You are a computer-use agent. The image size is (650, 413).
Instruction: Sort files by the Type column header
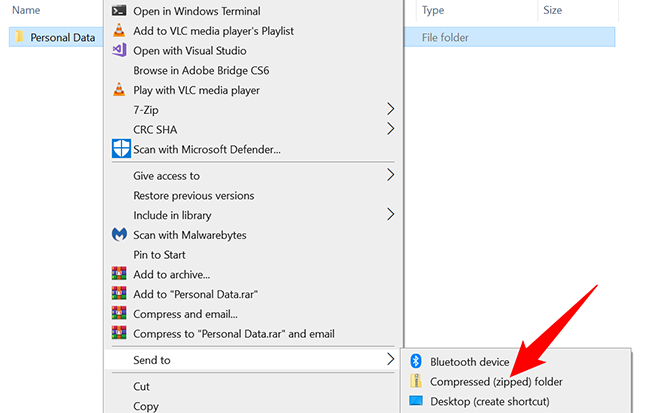(433, 10)
